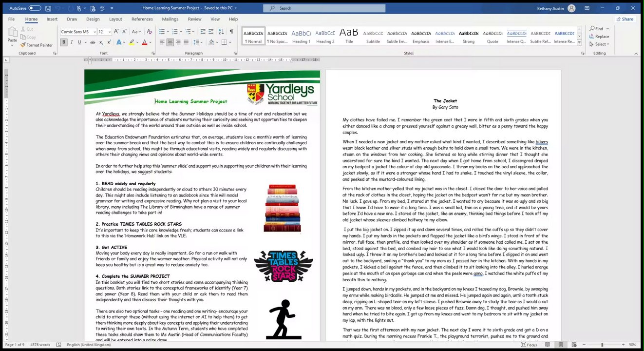Open the Clipboard pane launcher
The height and width of the screenshot is (351, 644).
point(55,53)
